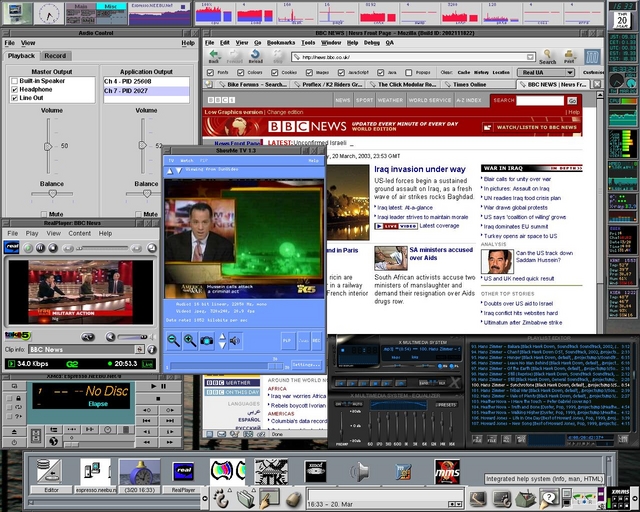Reload the page in Mozilla

[256, 54]
